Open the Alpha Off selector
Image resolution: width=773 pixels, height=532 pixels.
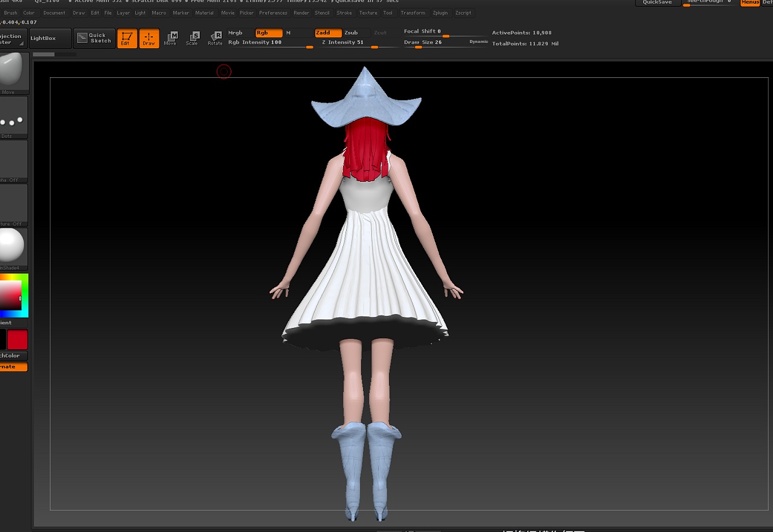13,161
